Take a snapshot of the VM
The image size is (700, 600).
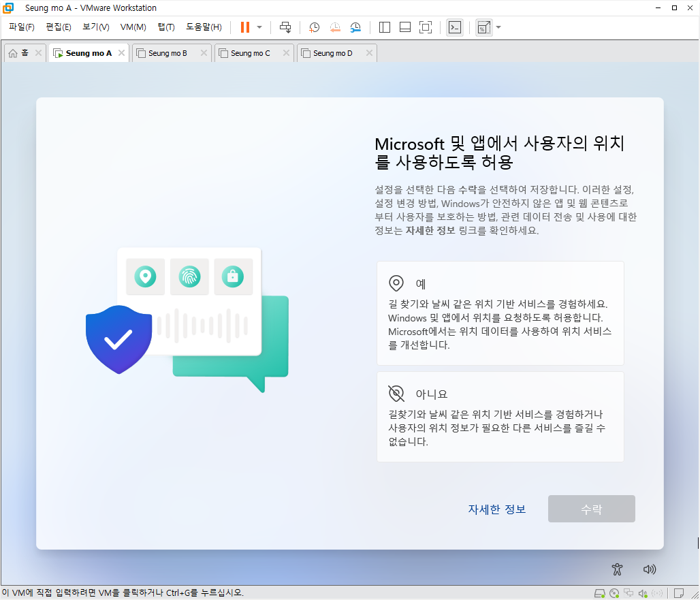click(315, 27)
